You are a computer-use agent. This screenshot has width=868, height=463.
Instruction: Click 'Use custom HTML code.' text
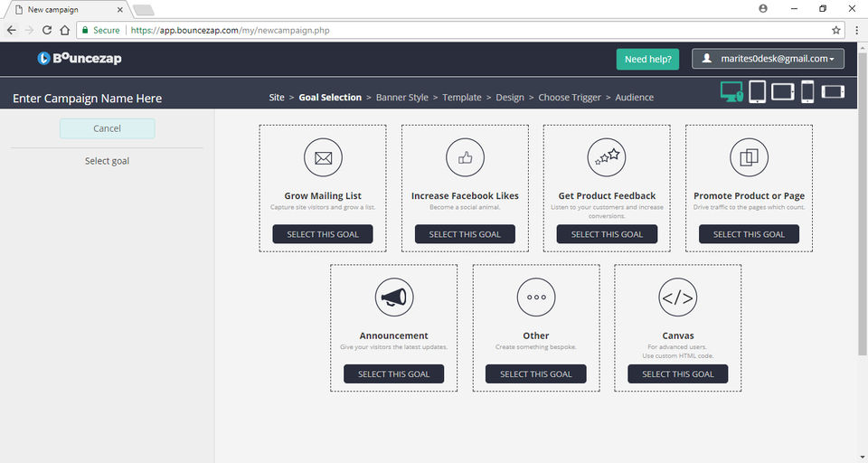coord(677,355)
